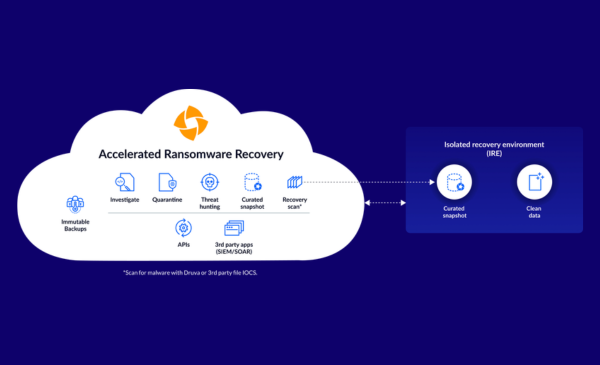Click the 'Investigate' label
Screen dimensions: 600x365
tap(125, 200)
